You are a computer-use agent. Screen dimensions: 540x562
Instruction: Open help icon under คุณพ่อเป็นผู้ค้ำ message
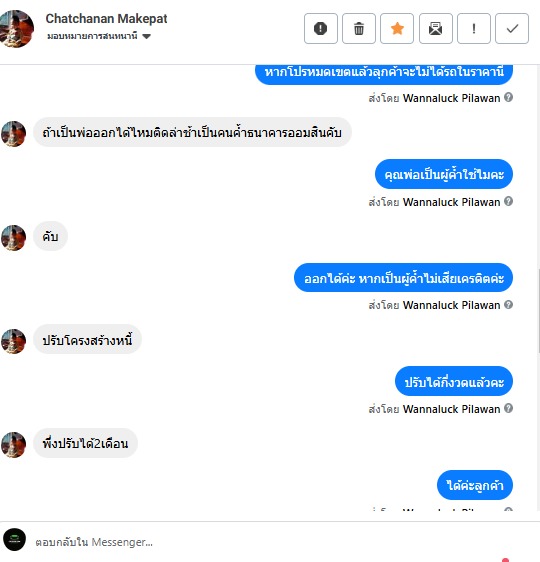click(x=508, y=201)
